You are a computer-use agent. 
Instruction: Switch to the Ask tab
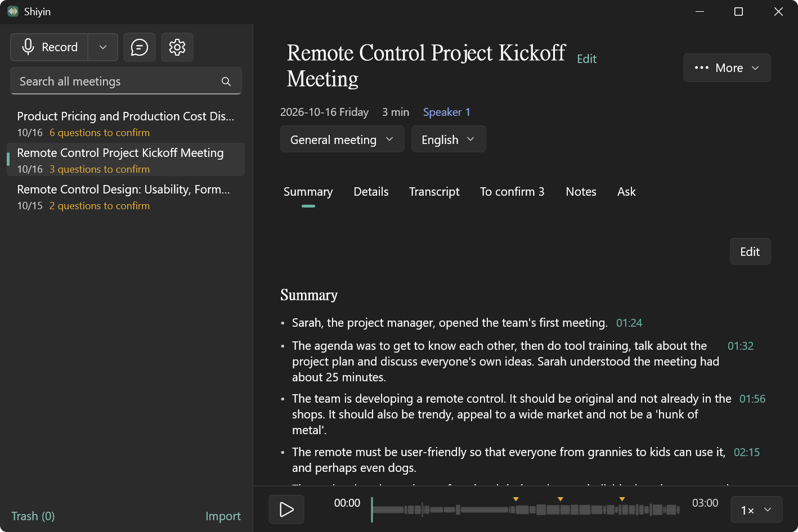click(x=626, y=192)
